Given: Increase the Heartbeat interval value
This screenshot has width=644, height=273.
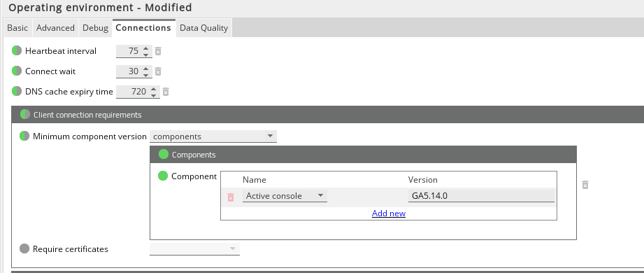Looking at the screenshot, I should pyautogui.click(x=146, y=48).
